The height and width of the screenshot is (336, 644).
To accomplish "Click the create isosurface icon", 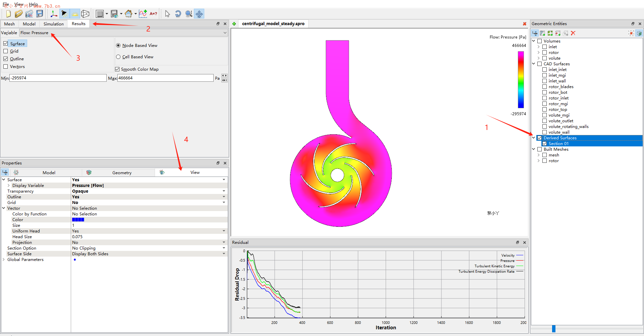I will pyautogui.click(x=550, y=33).
